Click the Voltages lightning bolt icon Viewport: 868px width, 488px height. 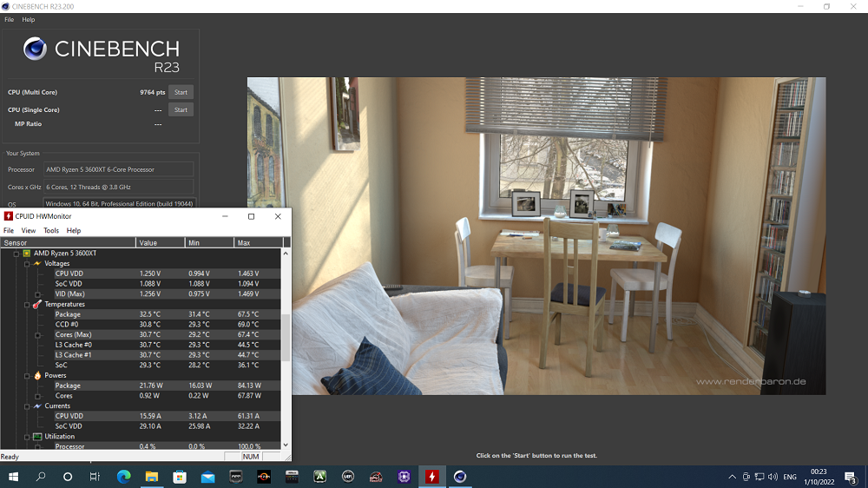click(x=37, y=264)
